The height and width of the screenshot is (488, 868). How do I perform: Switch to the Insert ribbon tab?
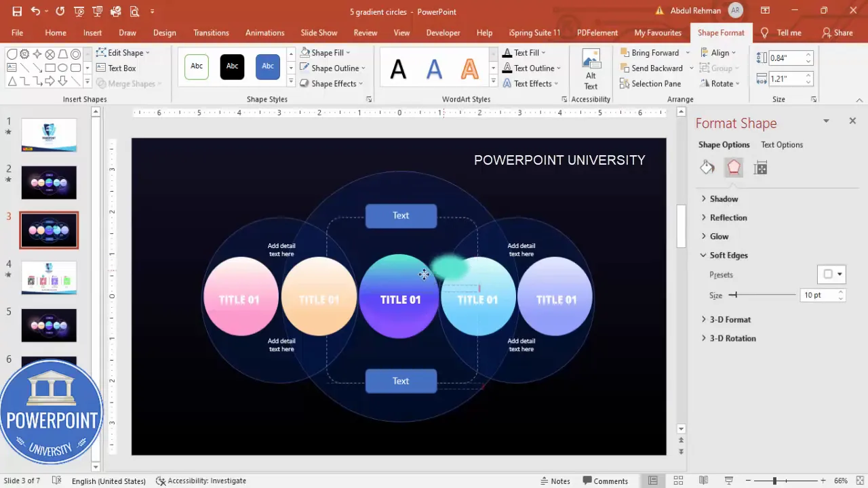tap(92, 33)
